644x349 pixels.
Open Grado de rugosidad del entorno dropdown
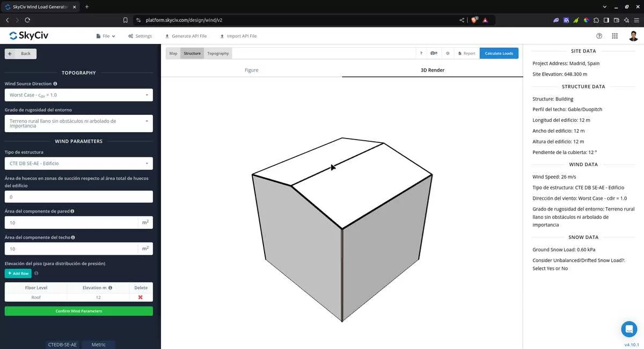click(x=79, y=123)
